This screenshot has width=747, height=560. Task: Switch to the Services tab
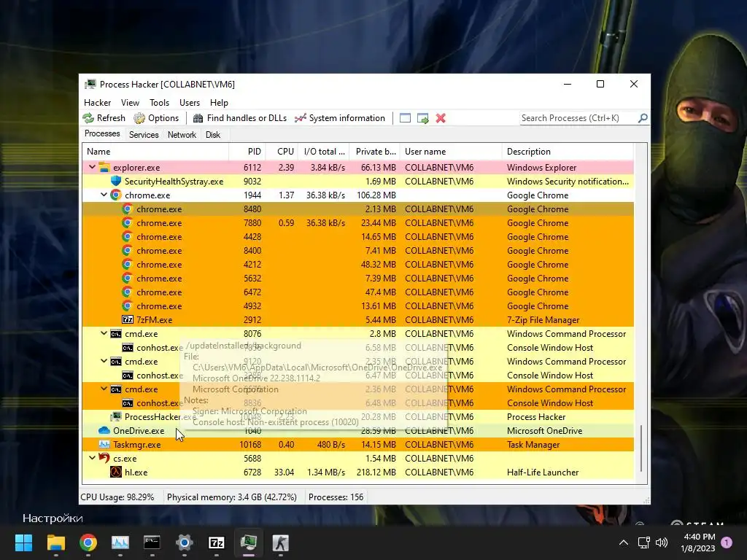coord(144,135)
